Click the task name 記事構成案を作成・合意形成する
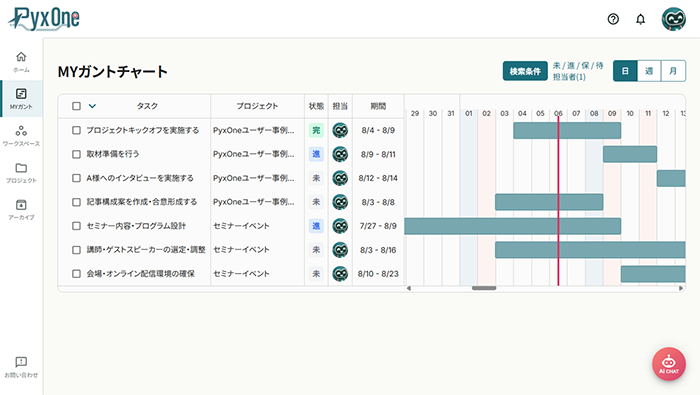This screenshot has height=395, width=700. 142,202
